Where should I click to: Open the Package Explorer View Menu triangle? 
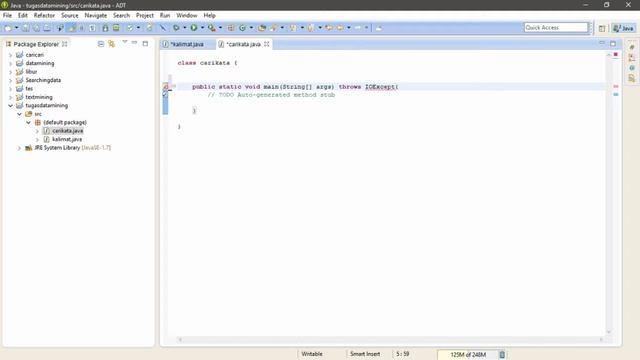124,42
